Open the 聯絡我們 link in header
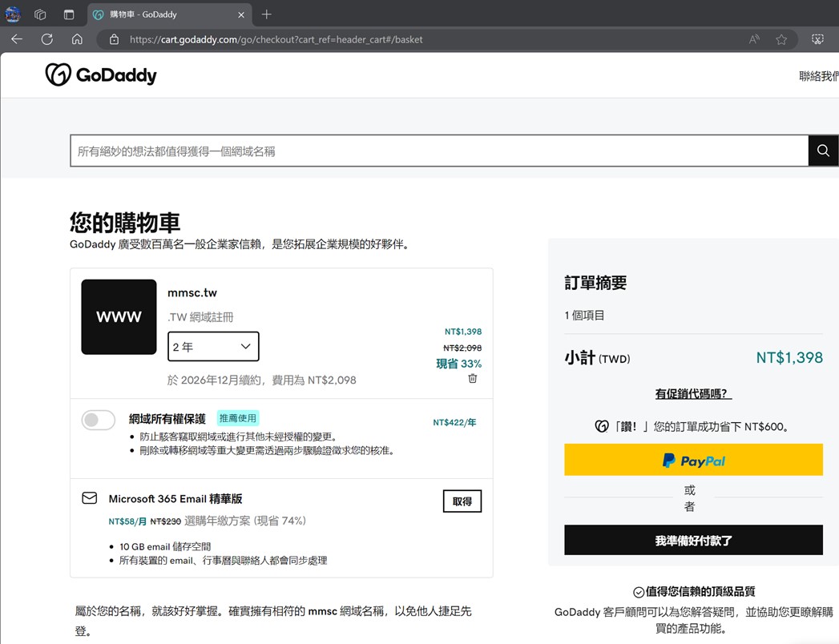839x644 pixels. point(819,76)
